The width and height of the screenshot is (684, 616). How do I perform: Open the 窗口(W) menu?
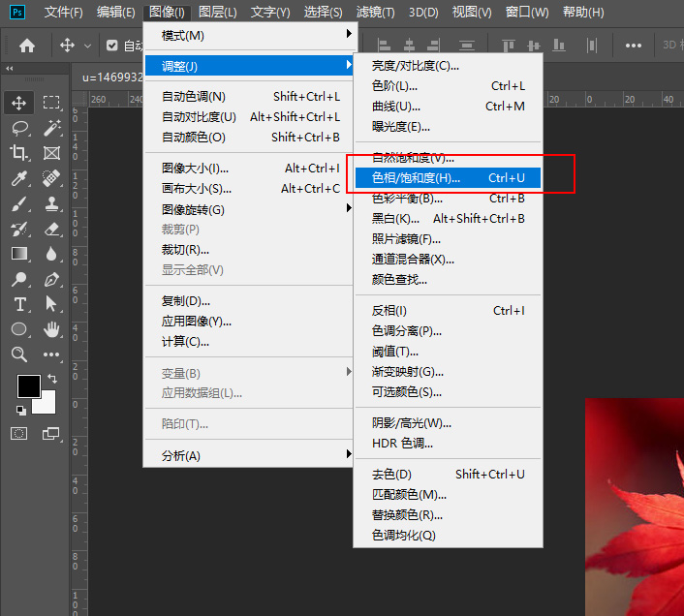click(x=526, y=13)
